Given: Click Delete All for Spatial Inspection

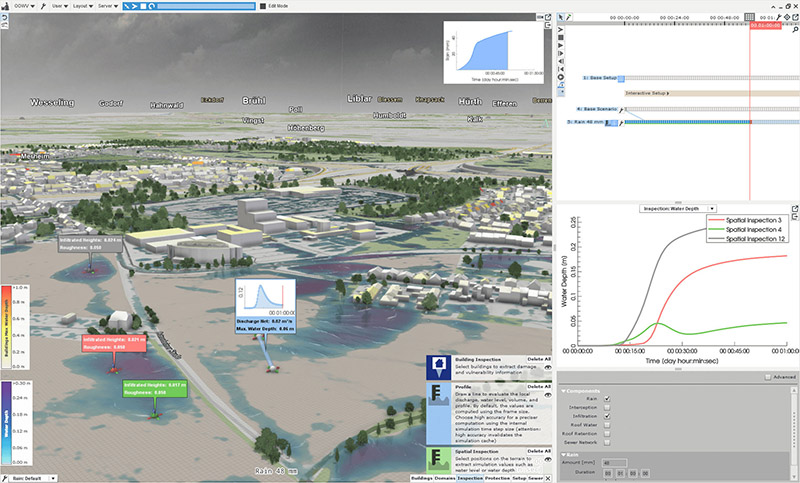Looking at the screenshot, I should [x=539, y=451].
